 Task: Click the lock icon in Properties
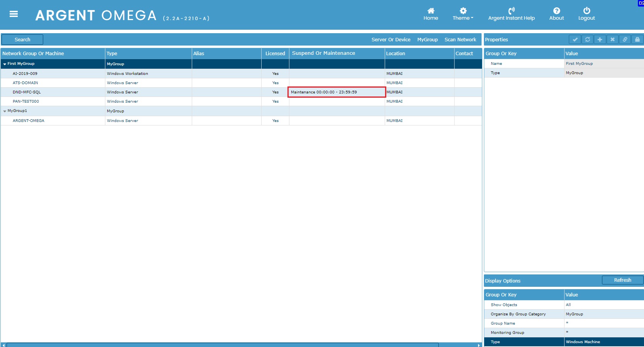tap(637, 39)
